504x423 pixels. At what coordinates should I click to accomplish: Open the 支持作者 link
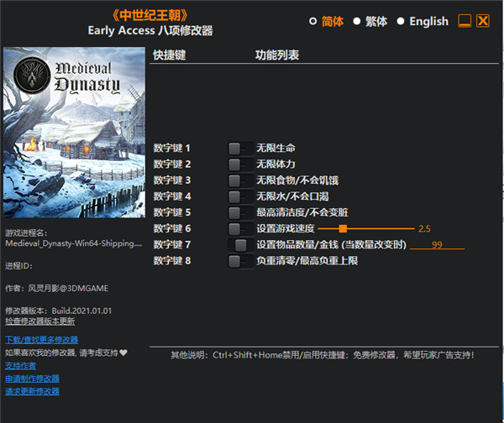[21, 366]
